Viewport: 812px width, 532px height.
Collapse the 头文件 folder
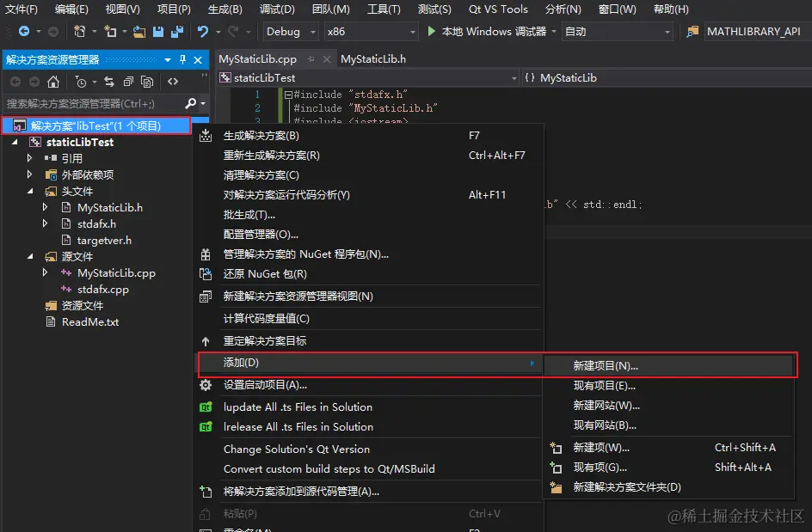tap(30, 191)
